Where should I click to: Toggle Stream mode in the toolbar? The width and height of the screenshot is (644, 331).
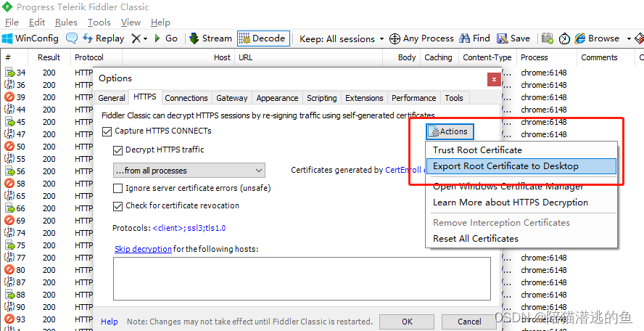coord(211,38)
